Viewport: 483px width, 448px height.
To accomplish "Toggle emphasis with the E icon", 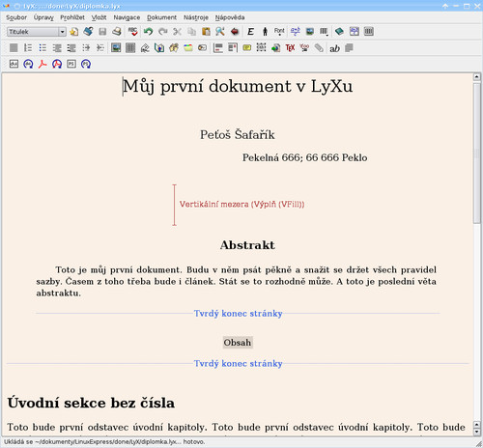I will point(250,32).
